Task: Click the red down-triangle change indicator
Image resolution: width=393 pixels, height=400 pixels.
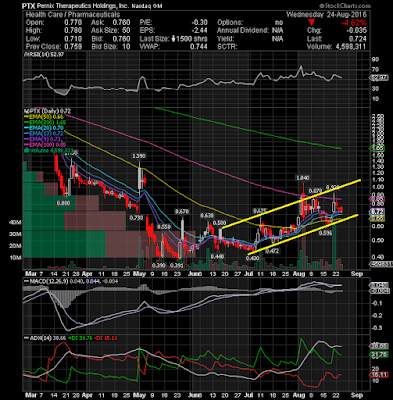Action: pyautogui.click(x=311, y=22)
